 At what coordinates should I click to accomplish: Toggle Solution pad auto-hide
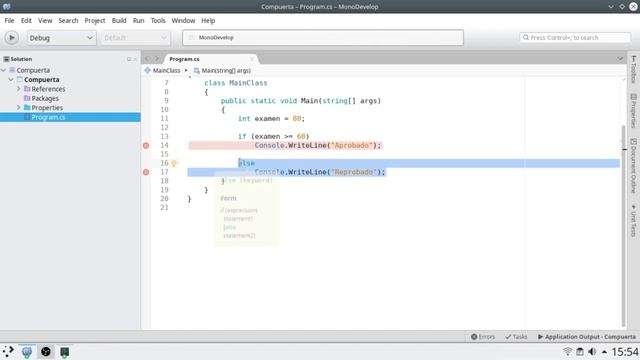click(x=129, y=60)
